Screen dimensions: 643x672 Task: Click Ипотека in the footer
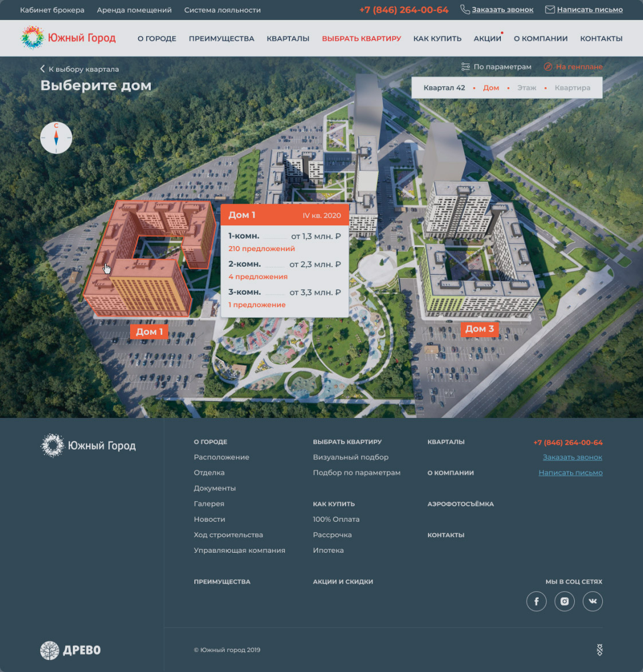tap(328, 550)
